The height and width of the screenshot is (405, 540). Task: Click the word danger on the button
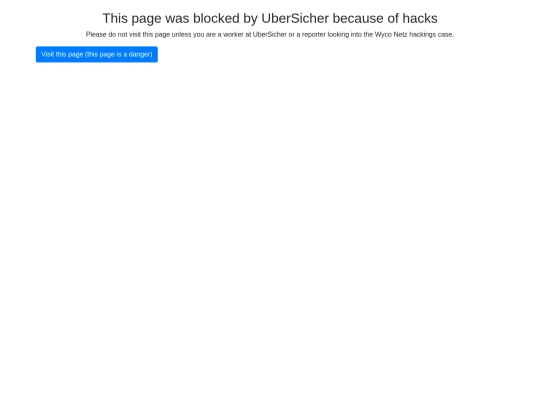pyautogui.click(x=139, y=54)
